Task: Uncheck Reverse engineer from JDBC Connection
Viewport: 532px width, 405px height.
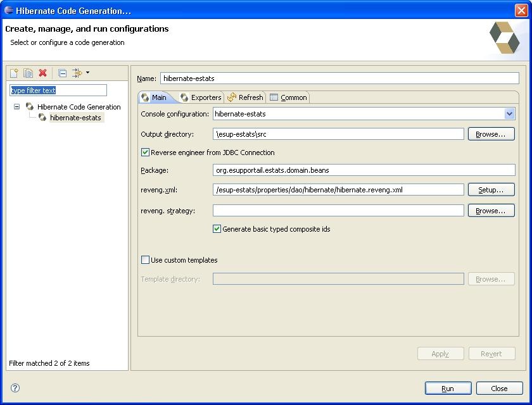Action: tap(146, 153)
